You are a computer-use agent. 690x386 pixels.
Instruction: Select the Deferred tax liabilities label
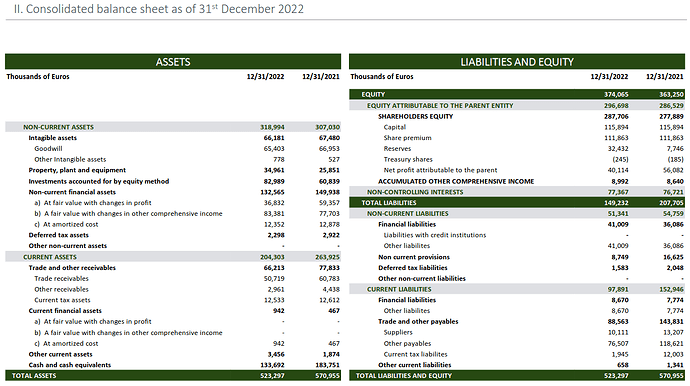[x=412, y=268]
